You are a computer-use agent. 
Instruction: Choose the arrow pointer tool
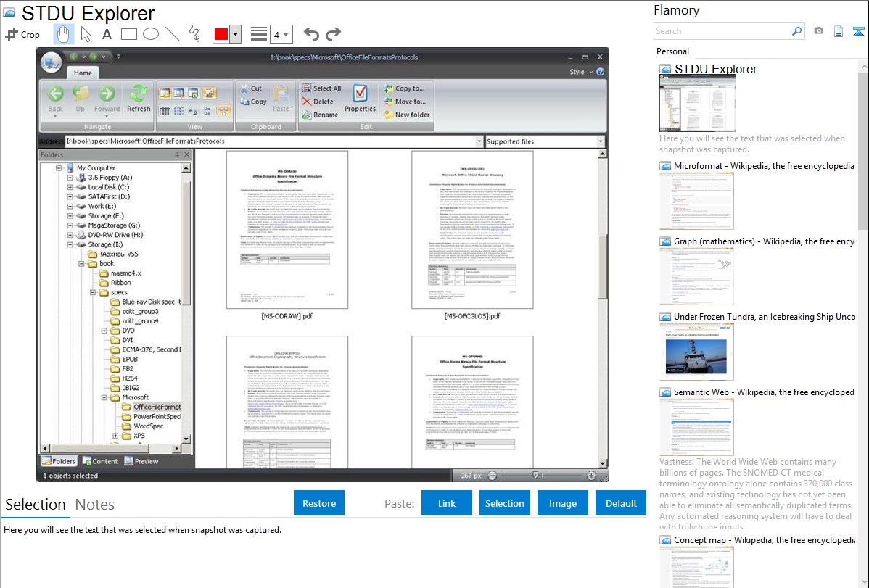(86, 34)
